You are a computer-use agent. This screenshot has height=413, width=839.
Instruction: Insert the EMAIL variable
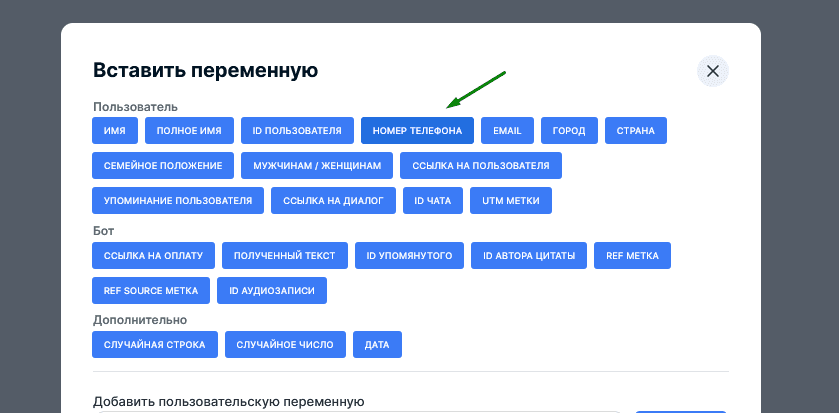507,130
